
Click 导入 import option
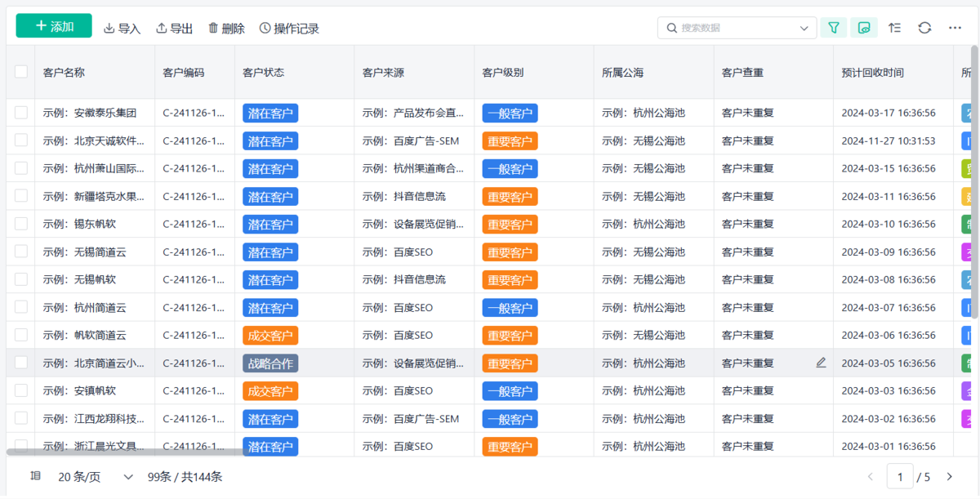pos(122,29)
